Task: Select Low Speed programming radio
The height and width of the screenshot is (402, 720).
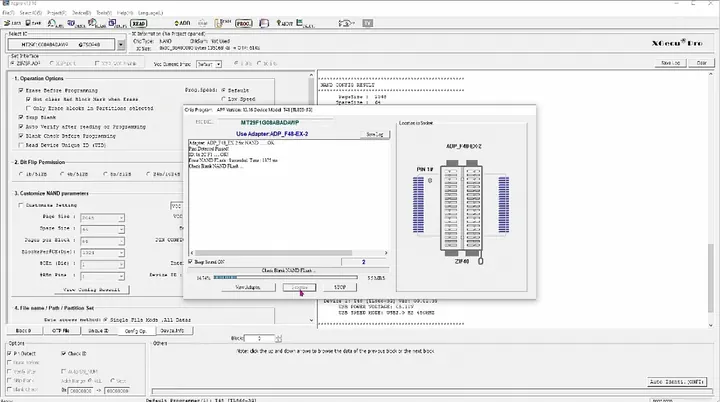Action: tap(224, 99)
